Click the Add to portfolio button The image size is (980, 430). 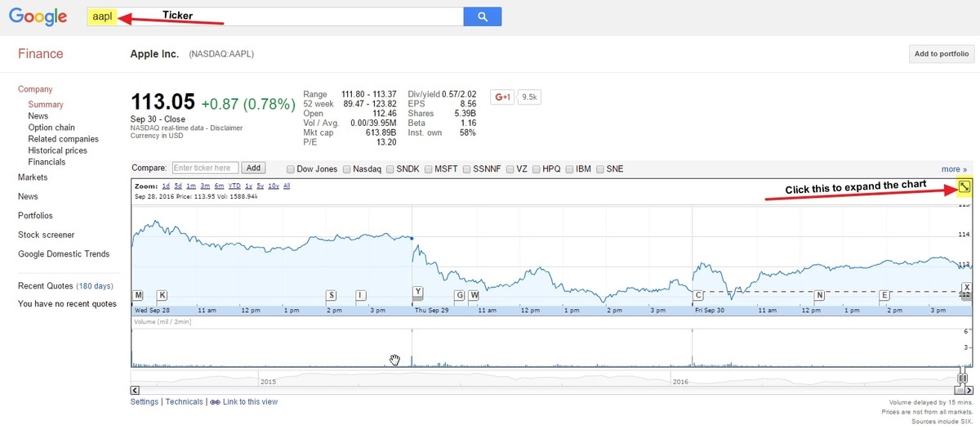pos(942,54)
